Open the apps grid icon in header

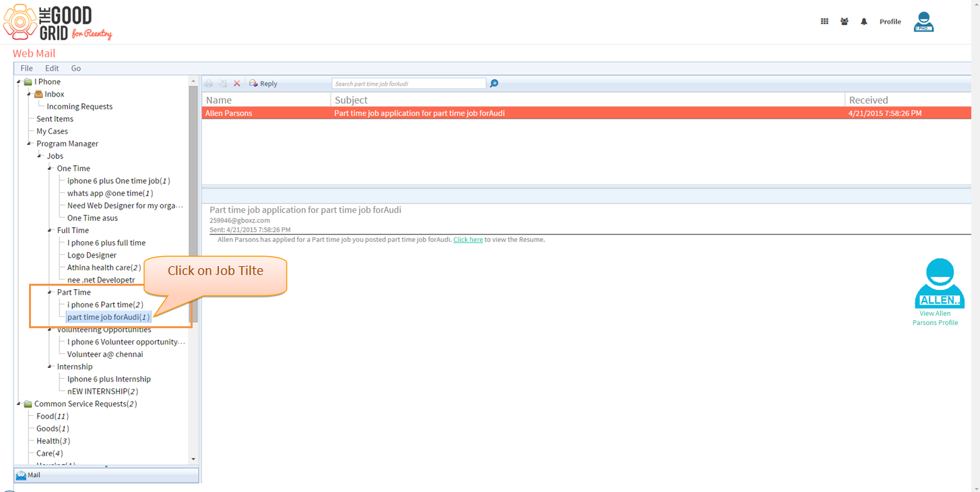(x=824, y=22)
